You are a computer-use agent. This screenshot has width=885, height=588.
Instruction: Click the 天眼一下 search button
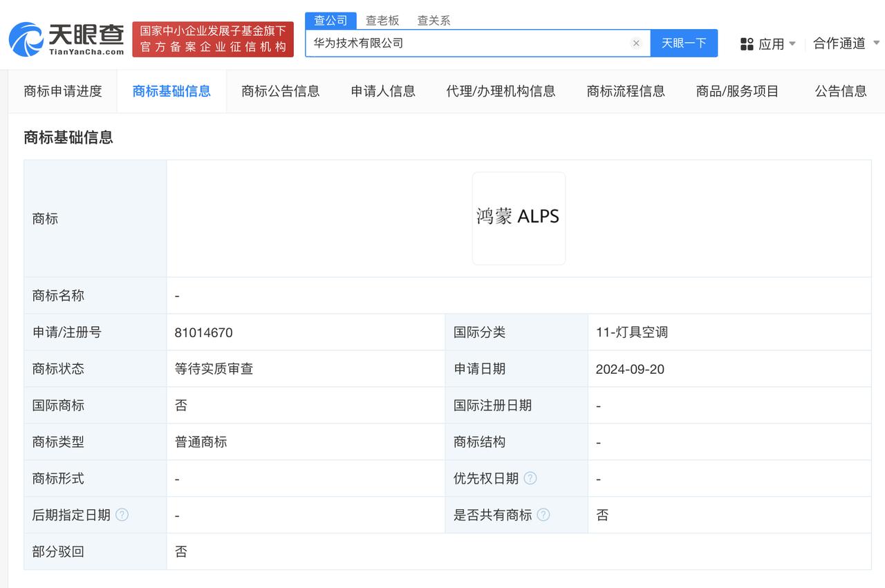coord(684,43)
